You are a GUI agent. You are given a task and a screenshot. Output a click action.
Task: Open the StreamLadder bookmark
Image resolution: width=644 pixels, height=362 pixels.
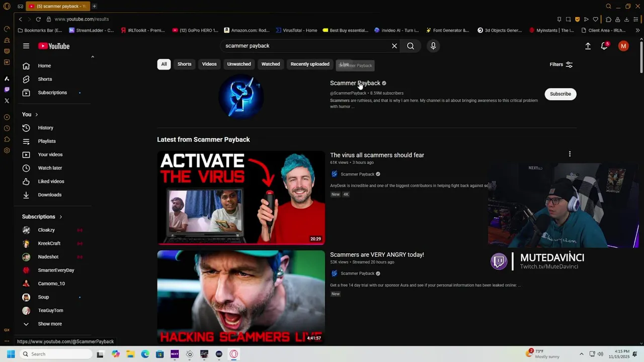[x=92, y=30]
